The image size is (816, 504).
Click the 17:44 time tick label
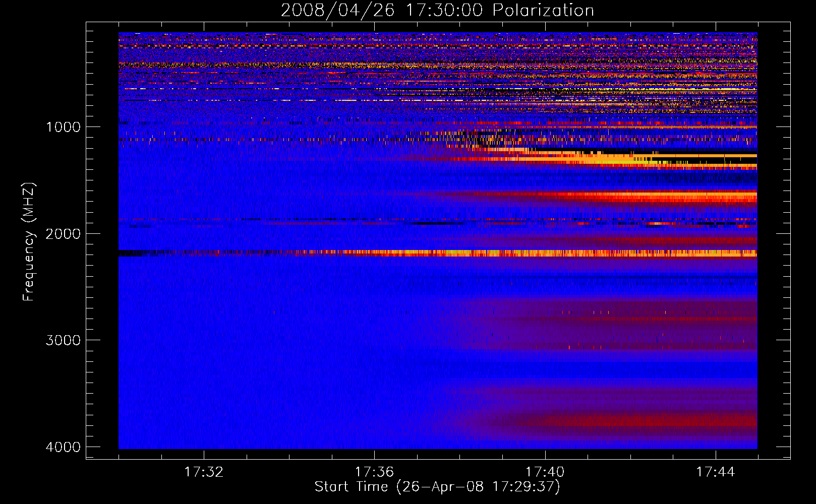pyautogui.click(x=716, y=472)
